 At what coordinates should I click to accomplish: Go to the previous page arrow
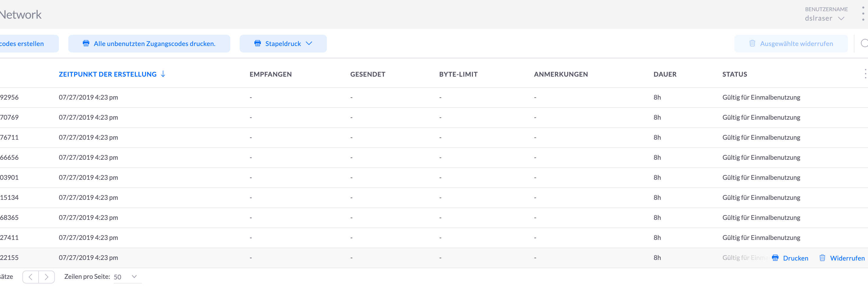tap(31, 277)
